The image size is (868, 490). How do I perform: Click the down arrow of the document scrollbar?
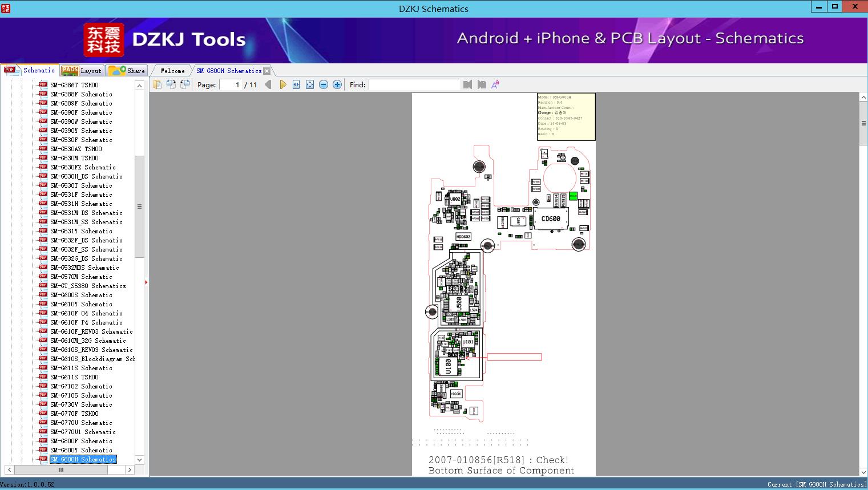coord(863,471)
